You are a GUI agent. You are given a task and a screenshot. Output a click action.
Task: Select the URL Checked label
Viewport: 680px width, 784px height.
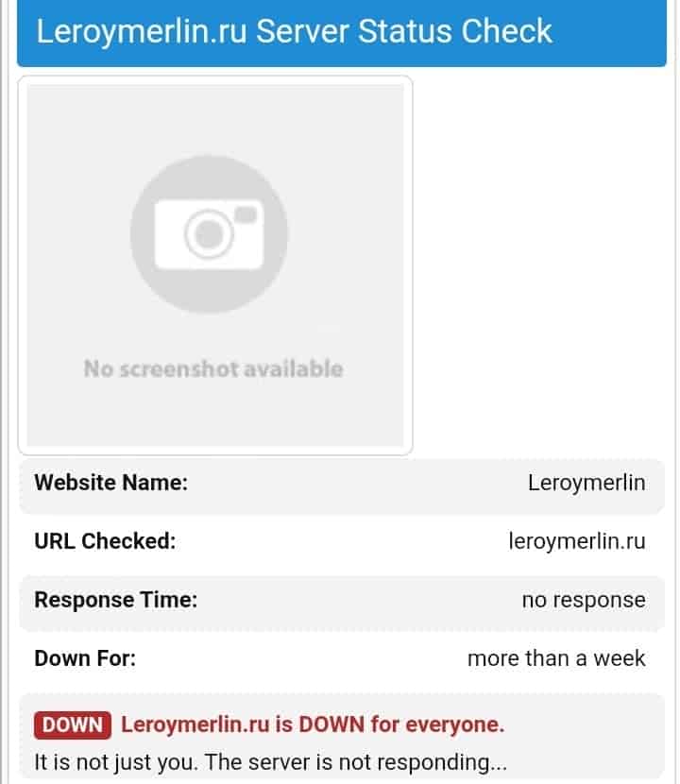tap(105, 541)
